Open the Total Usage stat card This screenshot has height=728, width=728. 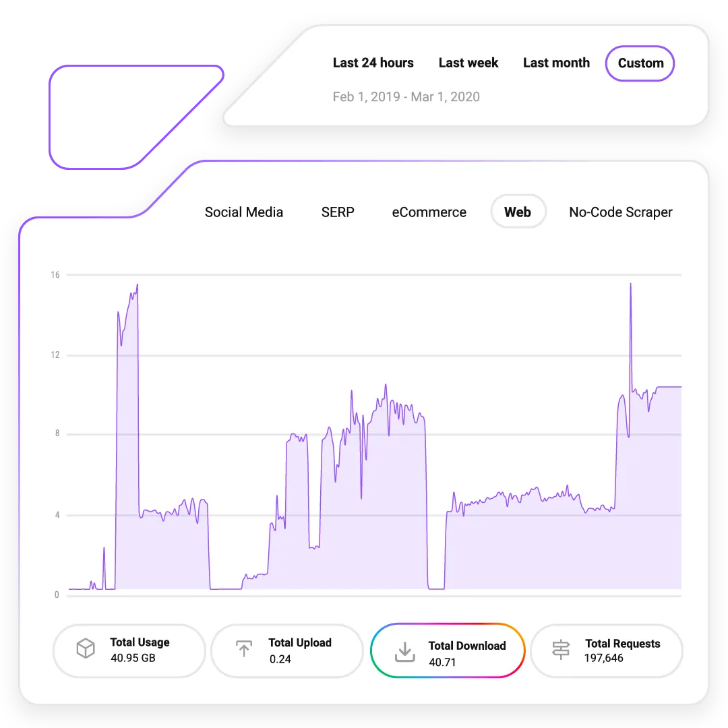tap(129, 650)
